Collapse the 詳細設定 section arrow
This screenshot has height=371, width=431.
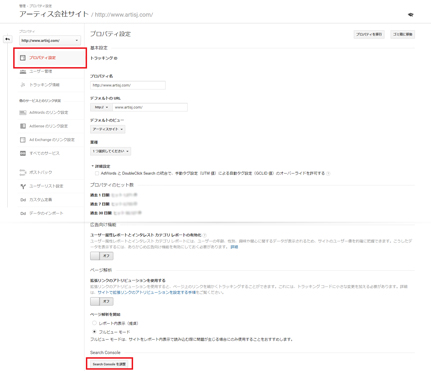(x=92, y=166)
